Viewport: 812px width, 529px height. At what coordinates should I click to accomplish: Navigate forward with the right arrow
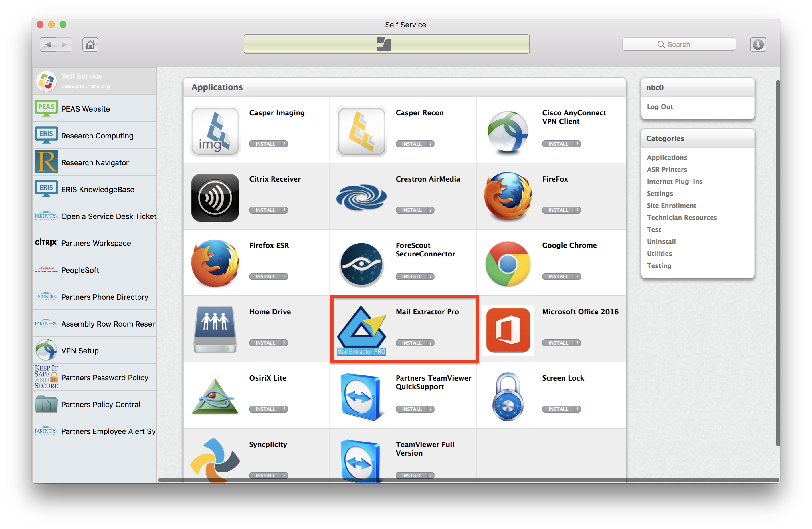click(64, 45)
